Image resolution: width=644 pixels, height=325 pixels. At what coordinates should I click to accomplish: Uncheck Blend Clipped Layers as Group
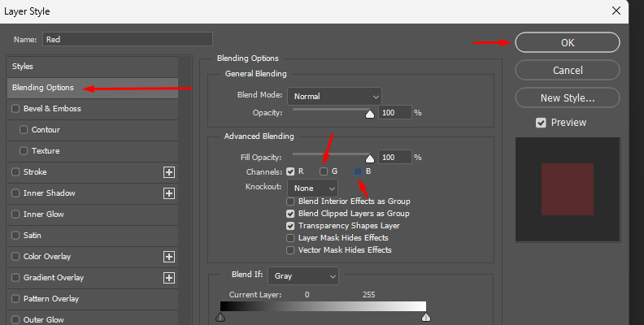[290, 214]
